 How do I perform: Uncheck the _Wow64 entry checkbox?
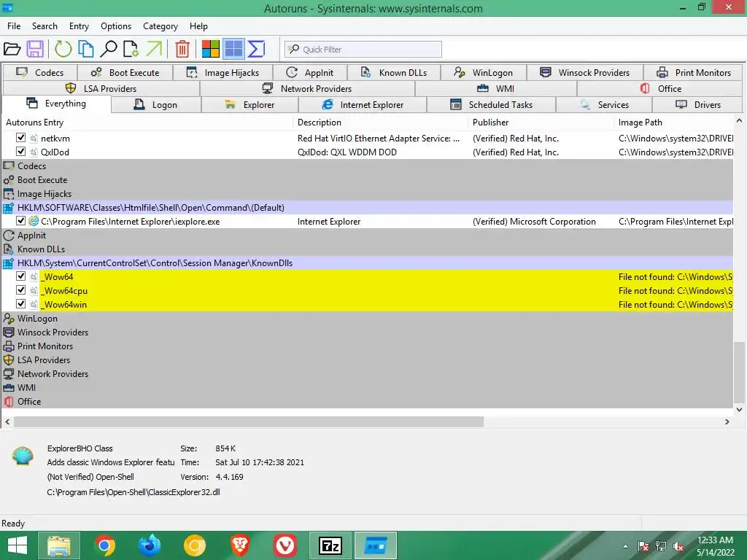click(20, 276)
